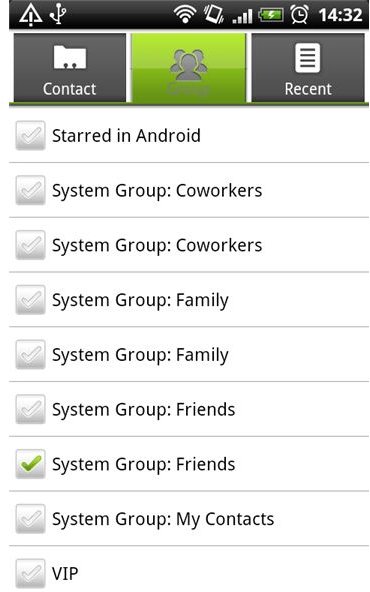Viewport: 370px width, 592px height.
Task: Select the green Group people tab
Action: [188, 68]
